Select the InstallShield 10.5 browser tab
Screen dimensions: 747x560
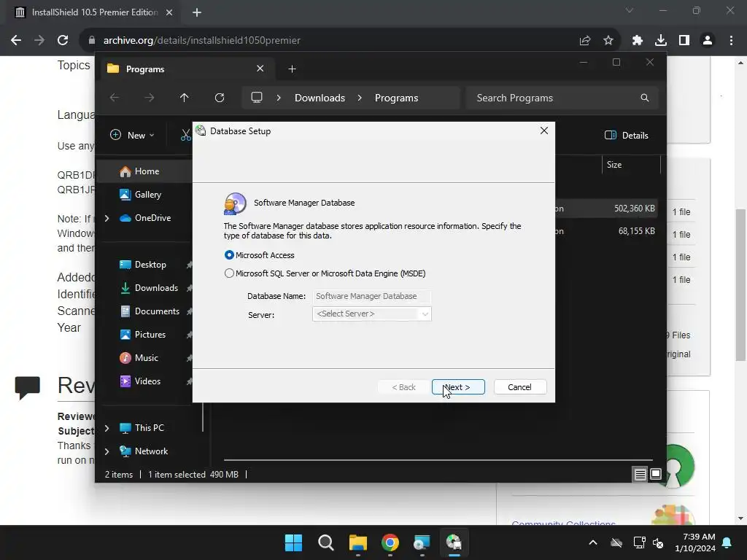pyautogui.click(x=94, y=12)
